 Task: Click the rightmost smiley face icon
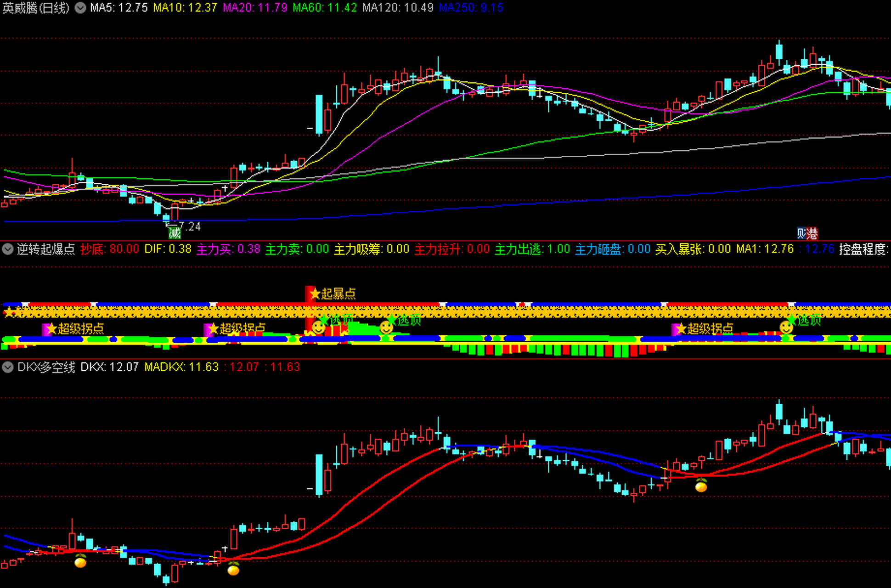pyautogui.click(x=786, y=327)
